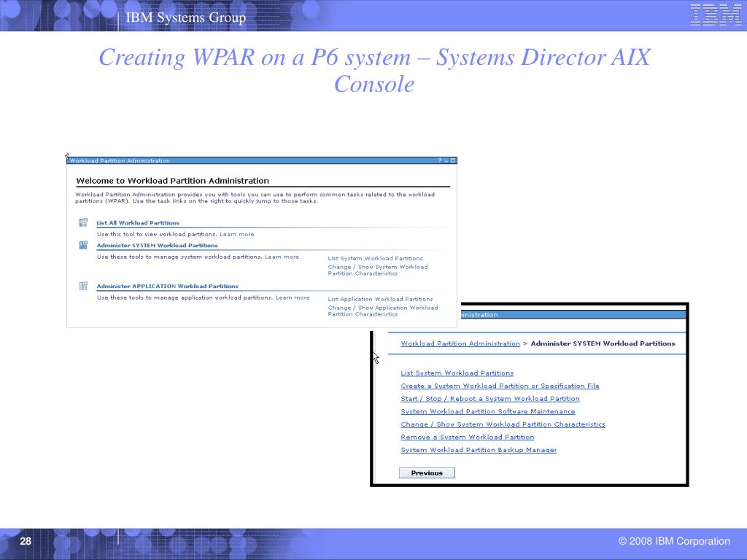This screenshot has width=747, height=560.
Task: Click Learn more for List All Workload Partitions
Action: point(237,234)
